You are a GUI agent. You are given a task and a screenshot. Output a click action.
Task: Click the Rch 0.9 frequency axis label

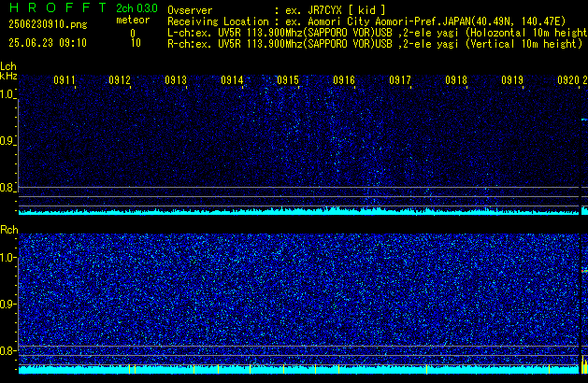pyautogui.click(x=7, y=305)
